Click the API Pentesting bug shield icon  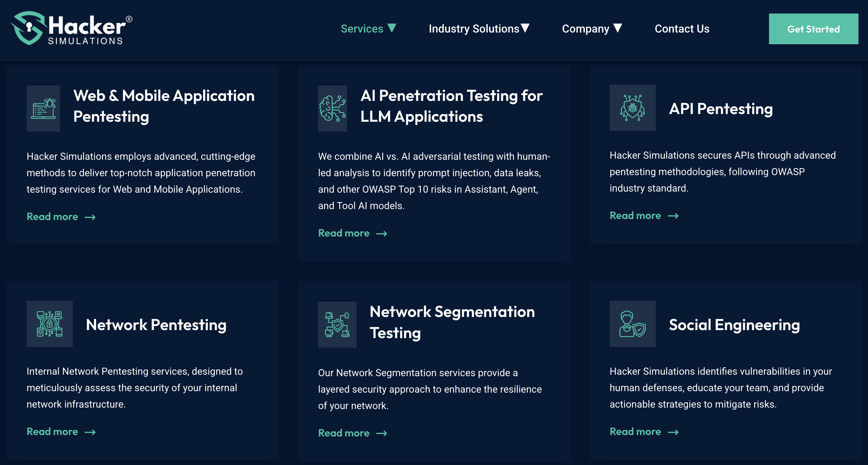click(632, 108)
